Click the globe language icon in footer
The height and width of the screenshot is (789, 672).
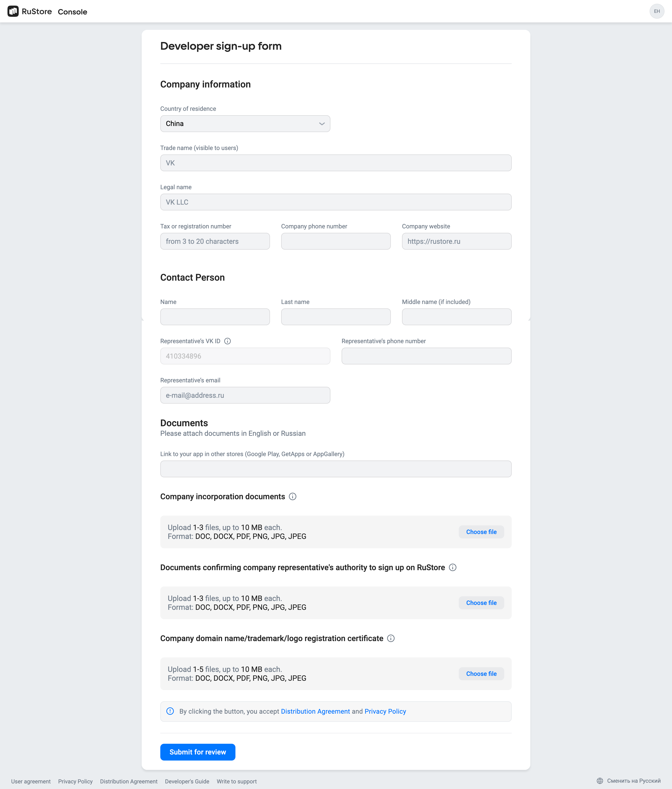tap(600, 781)
